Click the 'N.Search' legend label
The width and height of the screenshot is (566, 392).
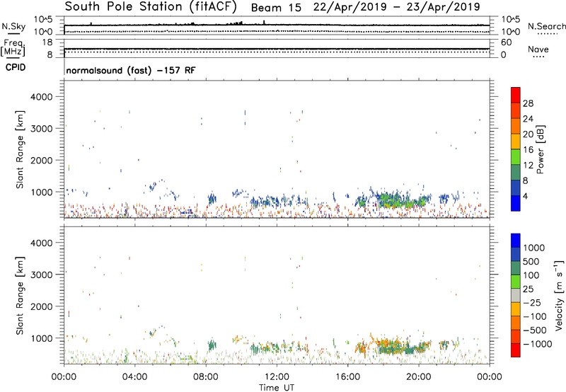tap(546, 26)
